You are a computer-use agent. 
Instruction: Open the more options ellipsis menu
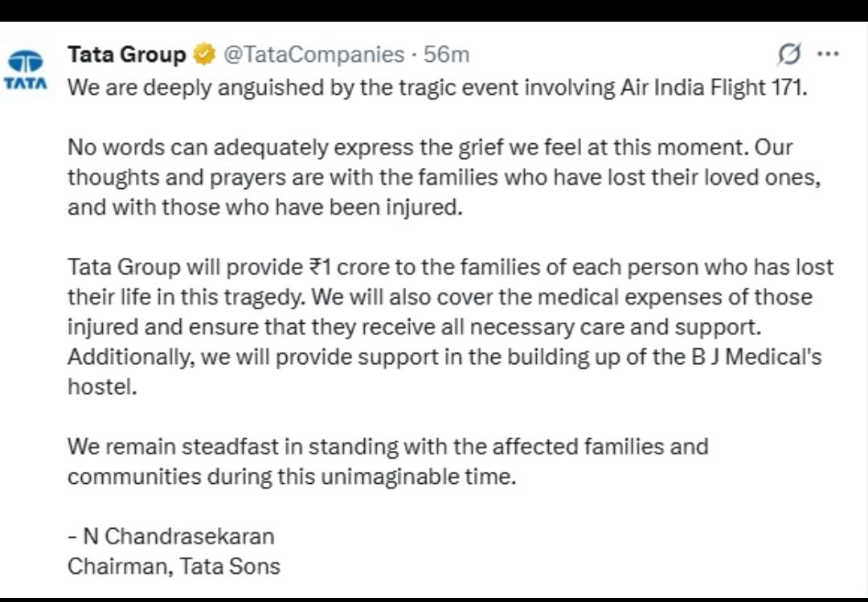(828, 55)
